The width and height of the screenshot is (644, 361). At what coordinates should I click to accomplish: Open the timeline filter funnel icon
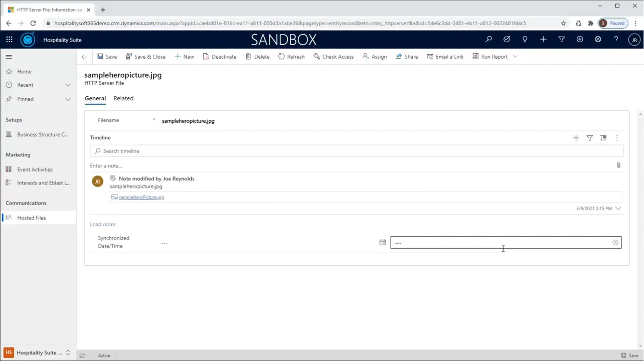point(590,138)
